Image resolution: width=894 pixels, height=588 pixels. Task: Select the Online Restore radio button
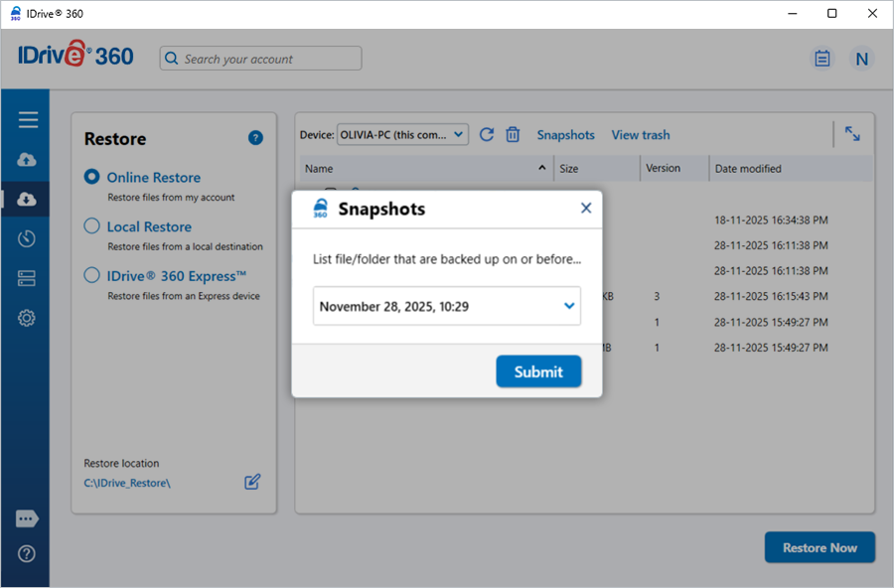92,177
